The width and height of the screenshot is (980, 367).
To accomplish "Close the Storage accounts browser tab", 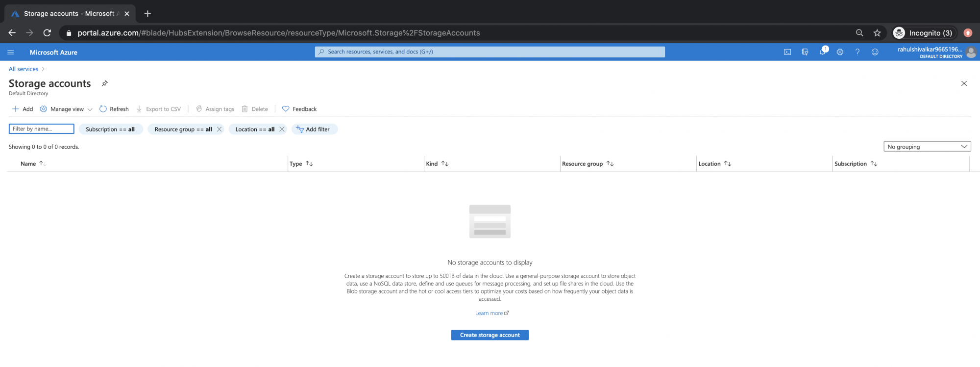I will point(127,14).
